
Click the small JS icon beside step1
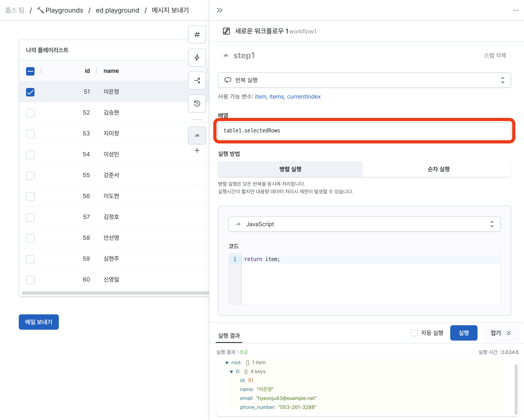tap(225, 56)
